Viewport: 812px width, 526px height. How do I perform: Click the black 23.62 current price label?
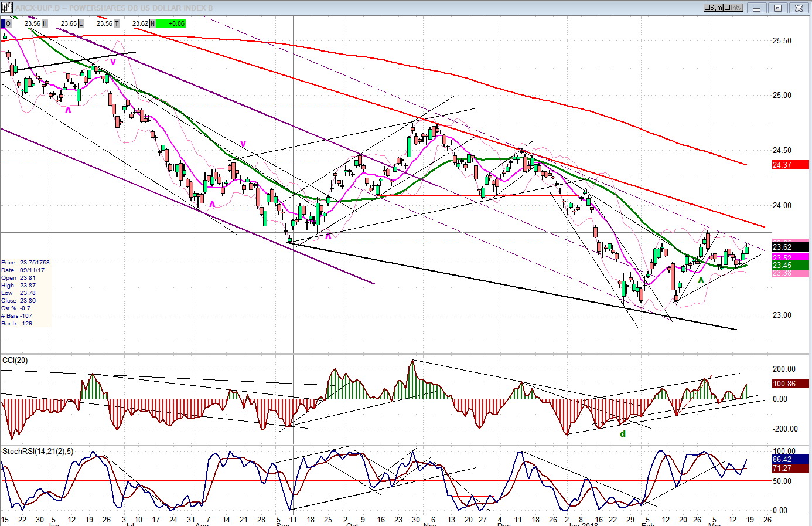point(782,247)
